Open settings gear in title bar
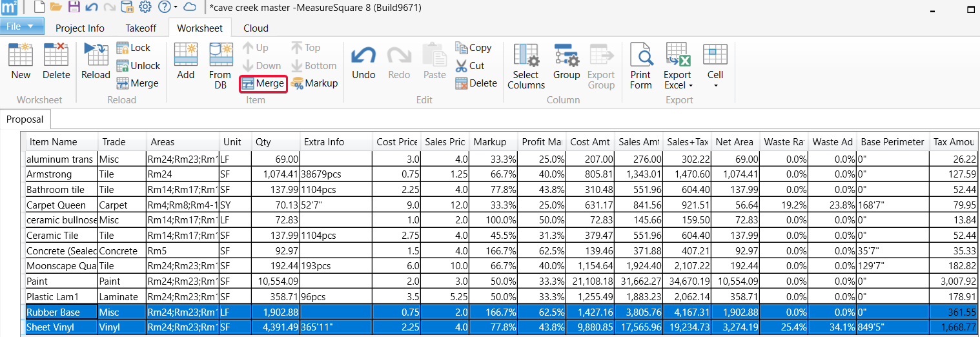Image resolution: width=980 pixels, height=337 pixels. (145, 7)
